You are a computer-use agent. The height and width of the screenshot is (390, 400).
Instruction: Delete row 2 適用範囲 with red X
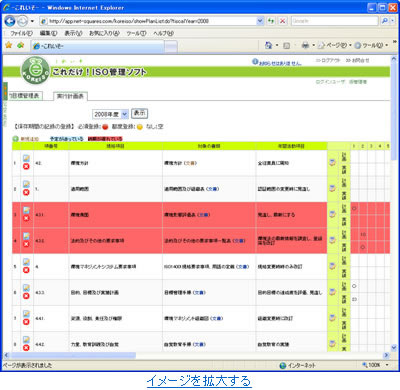(26, 192)
